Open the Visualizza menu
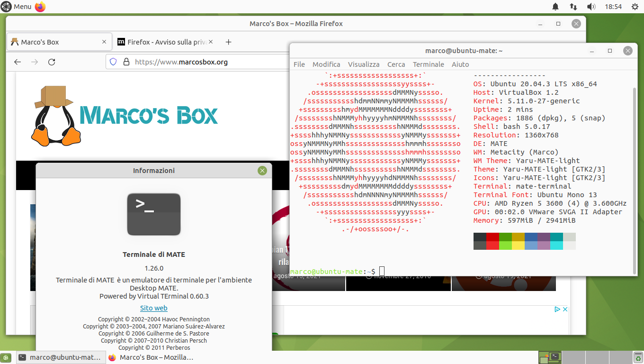 click(x=364, y=64)
